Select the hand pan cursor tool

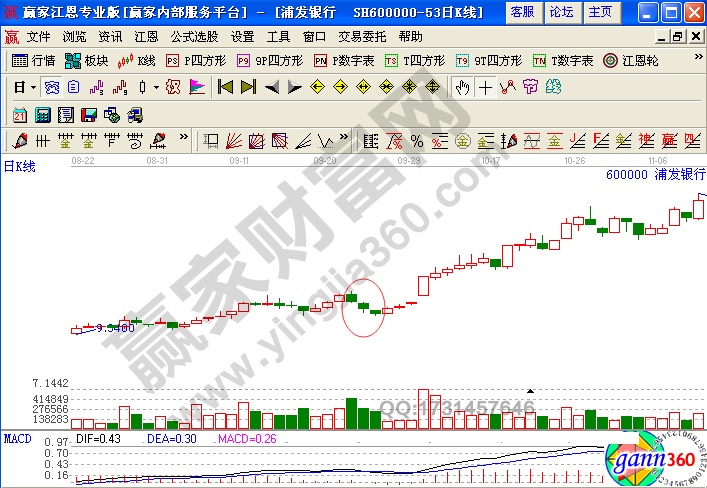462,87
